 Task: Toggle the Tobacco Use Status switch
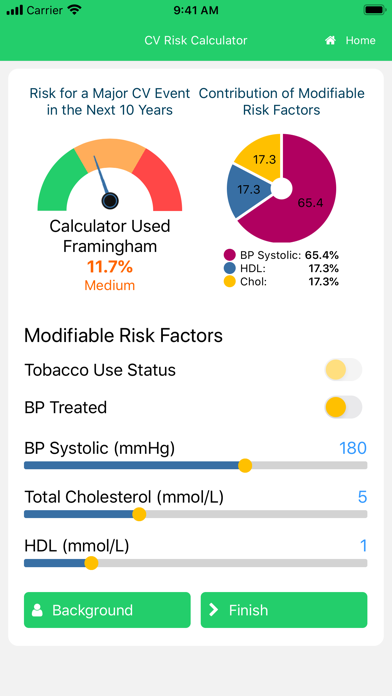[x=343, y=369]
